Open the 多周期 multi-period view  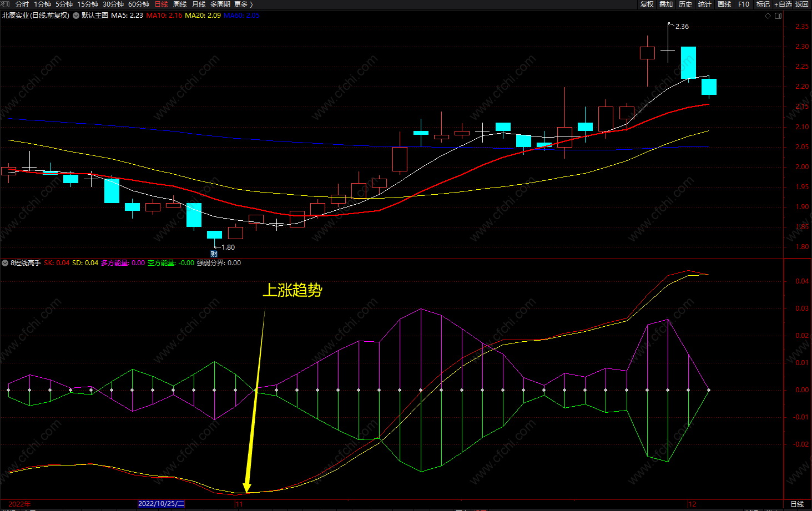(220, 4)
